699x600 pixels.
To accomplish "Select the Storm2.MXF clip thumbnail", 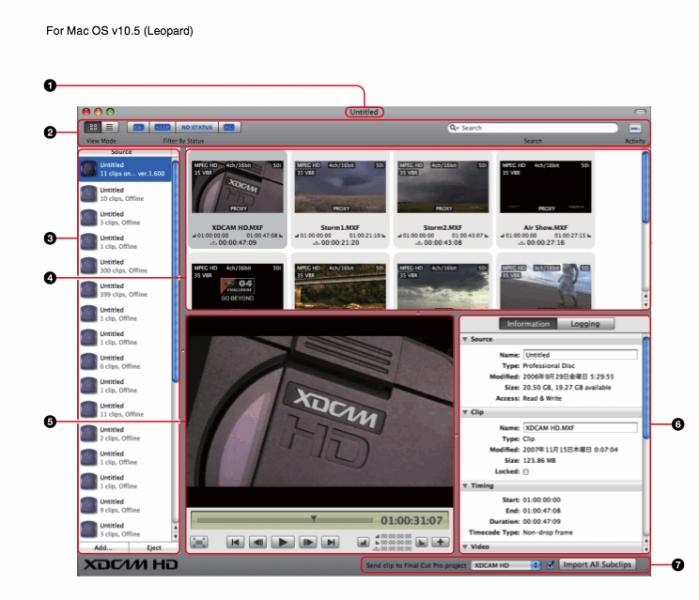I will 443,187.
